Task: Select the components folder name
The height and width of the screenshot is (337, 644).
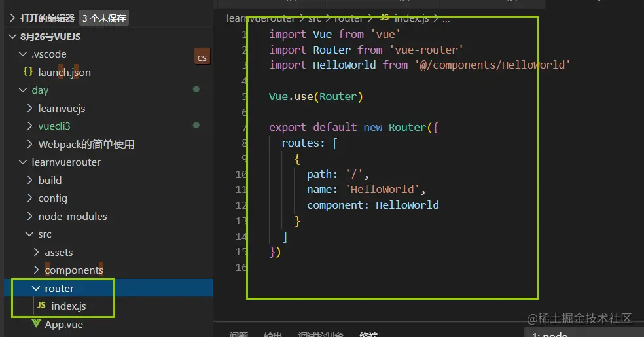Action: (74, 270)
